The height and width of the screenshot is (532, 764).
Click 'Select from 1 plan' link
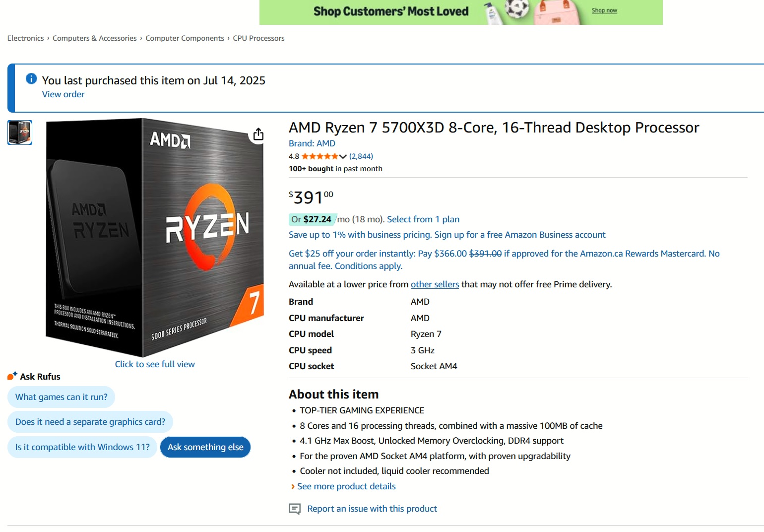point(423,219)
